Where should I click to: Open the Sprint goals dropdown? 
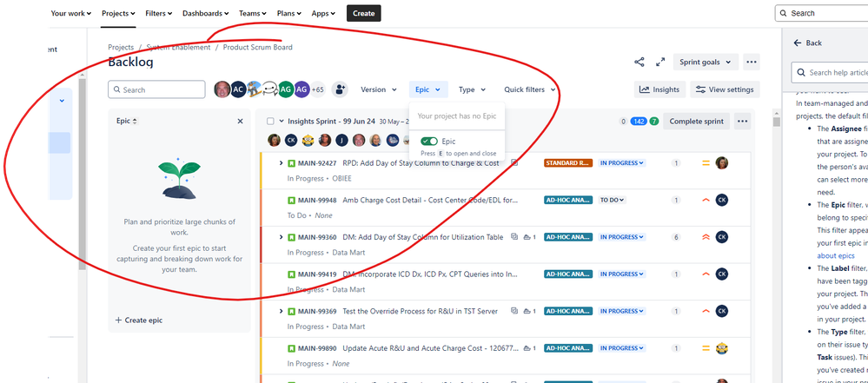706,62
